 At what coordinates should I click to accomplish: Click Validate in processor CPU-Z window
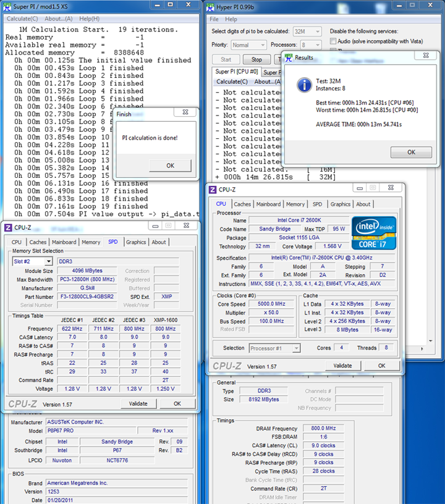point(342,366)
